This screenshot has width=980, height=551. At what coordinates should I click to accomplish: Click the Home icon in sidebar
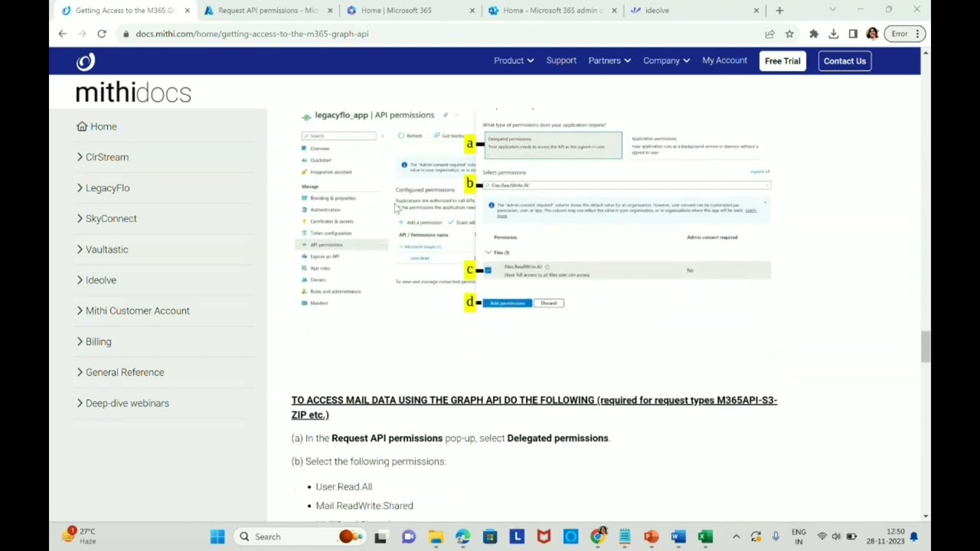[x=82, y=126]
